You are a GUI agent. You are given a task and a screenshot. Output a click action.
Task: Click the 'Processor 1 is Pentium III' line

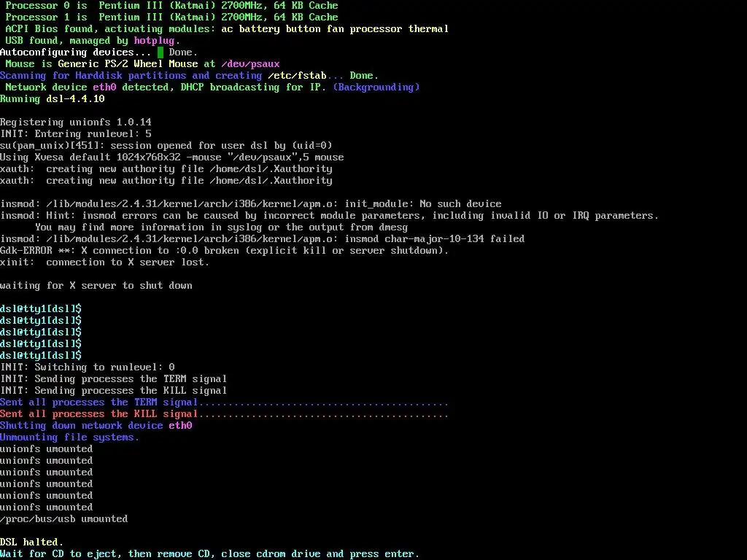coord(171,17)
